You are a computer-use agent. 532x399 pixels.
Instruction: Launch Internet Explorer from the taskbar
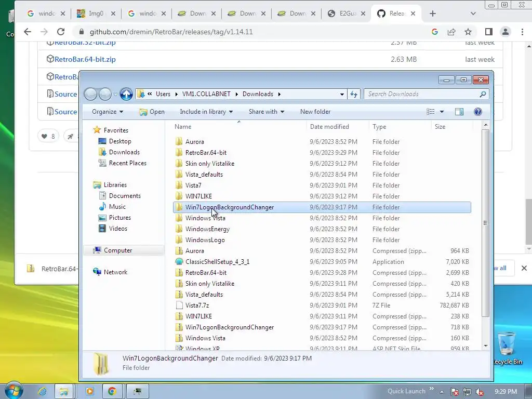[x=42, y=392]
